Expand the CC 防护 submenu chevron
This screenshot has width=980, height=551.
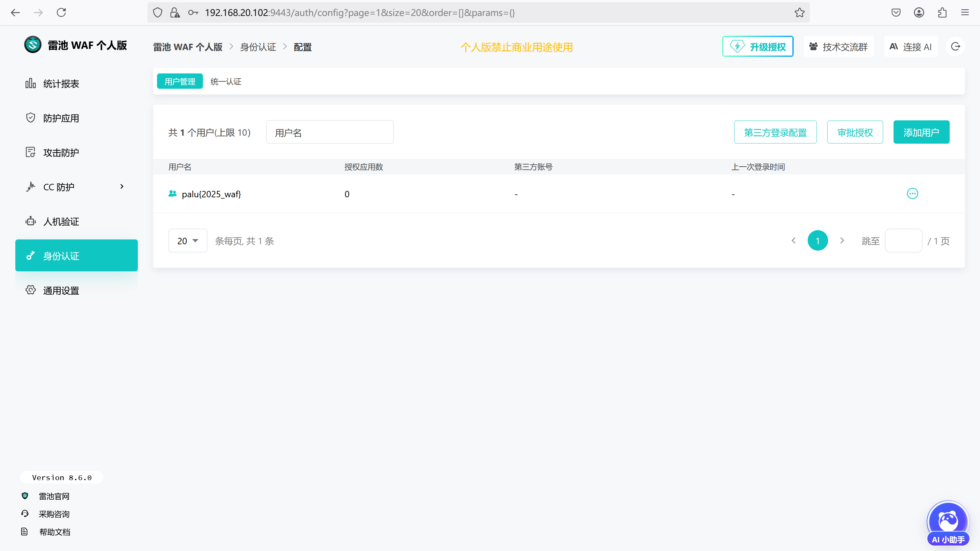122,186
